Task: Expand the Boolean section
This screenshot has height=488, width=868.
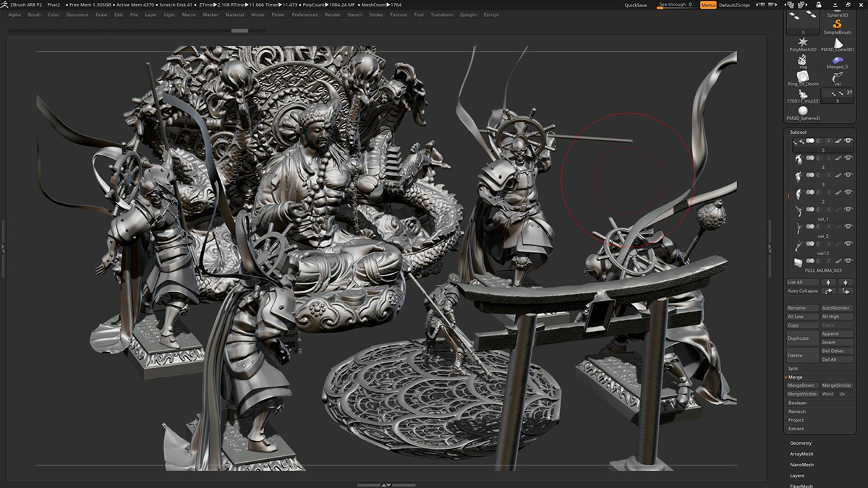Action: click(x=797, y=403)
